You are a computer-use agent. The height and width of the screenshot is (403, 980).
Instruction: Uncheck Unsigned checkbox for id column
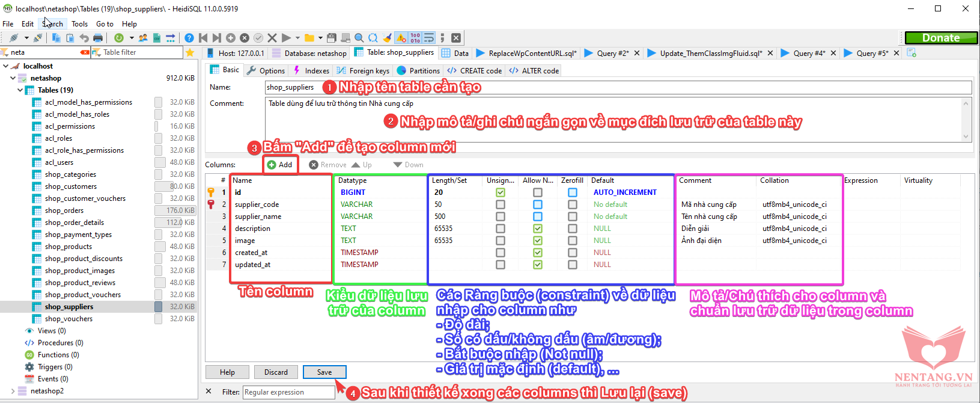[x=501, y=192]
